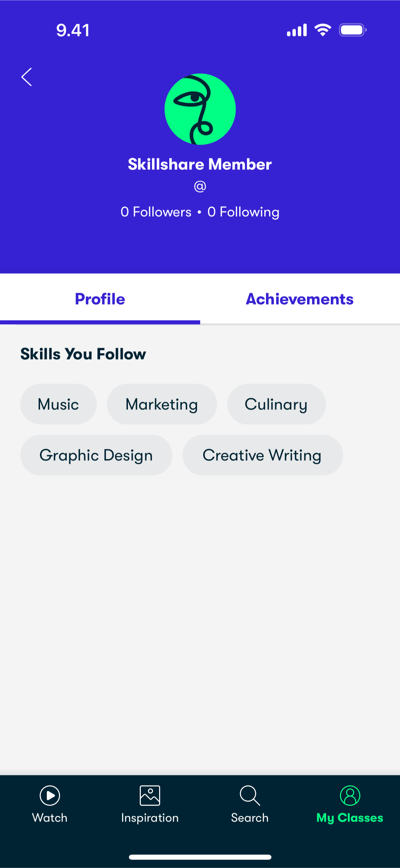
Task: Open the Marketing skill chip
Action: tap(162, 404)
